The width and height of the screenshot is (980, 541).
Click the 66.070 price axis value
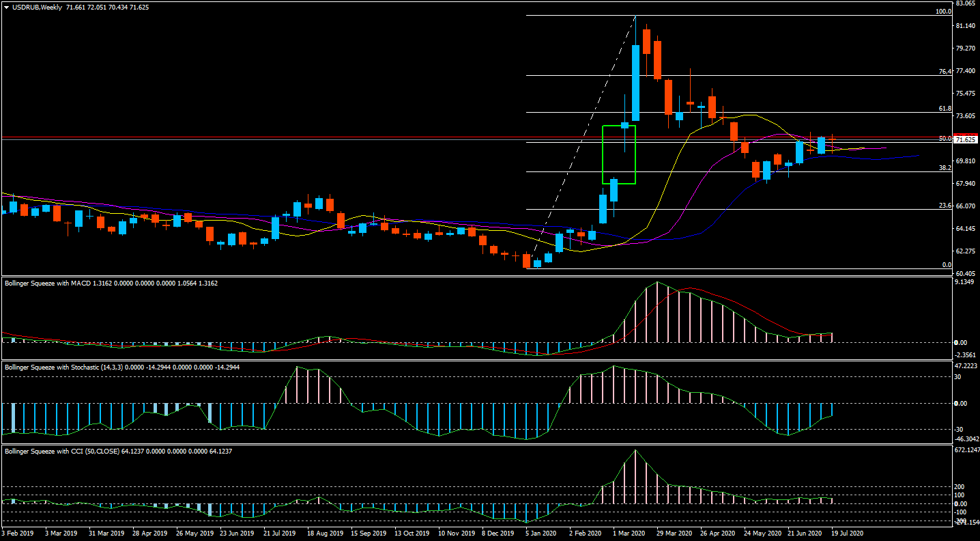965,206
